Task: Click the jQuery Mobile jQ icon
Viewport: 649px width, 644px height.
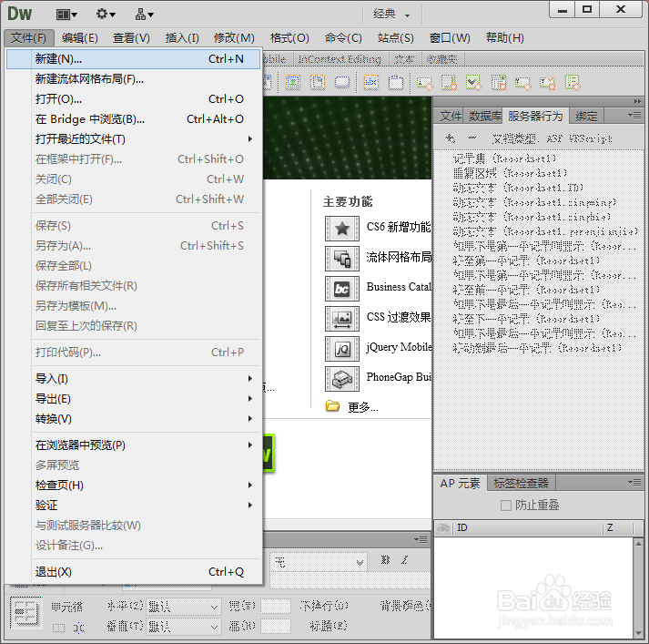Action: pyautogui.click(x=342, y=349)
